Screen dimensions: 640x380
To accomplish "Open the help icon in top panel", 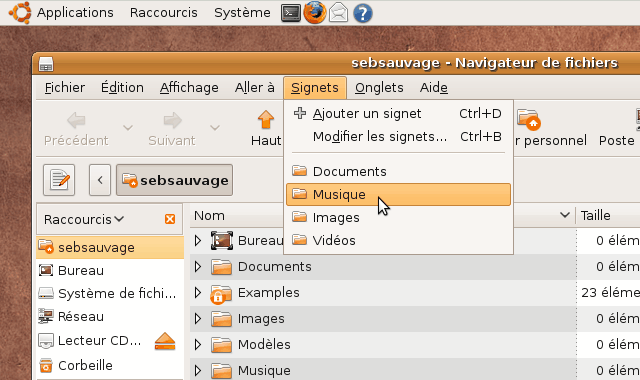I will pos(362,13).
